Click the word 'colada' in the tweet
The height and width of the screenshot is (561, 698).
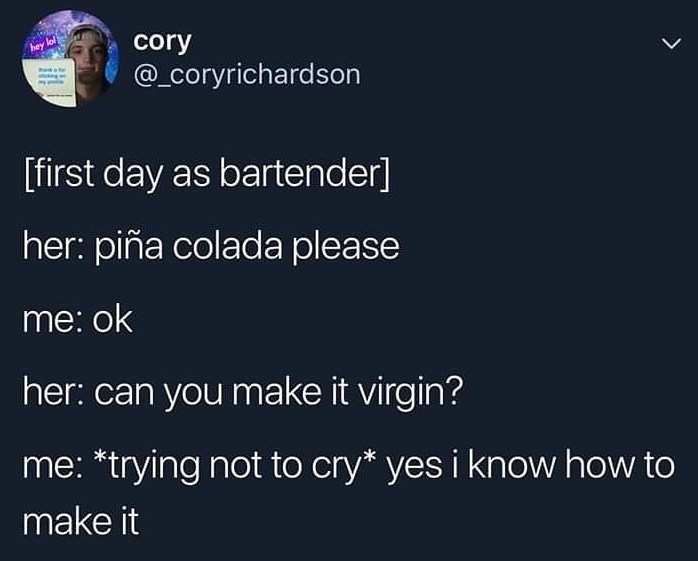(227, 246)
